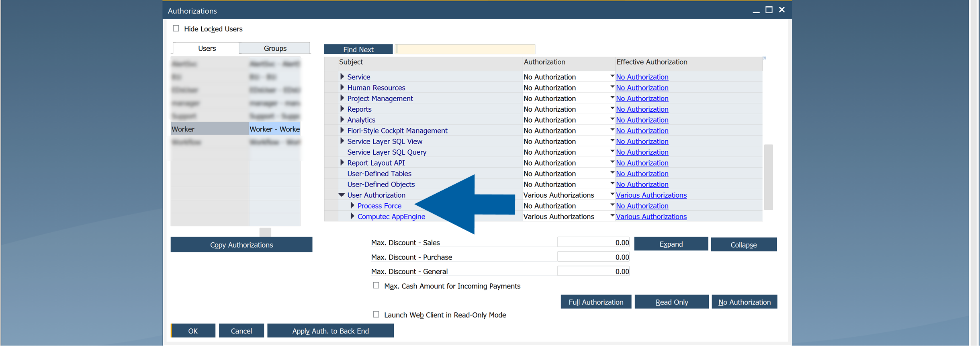This screenshot has width=980, height=346.
Task: Open Various Authorizations link for User Authorization
Action: point(651,195)
